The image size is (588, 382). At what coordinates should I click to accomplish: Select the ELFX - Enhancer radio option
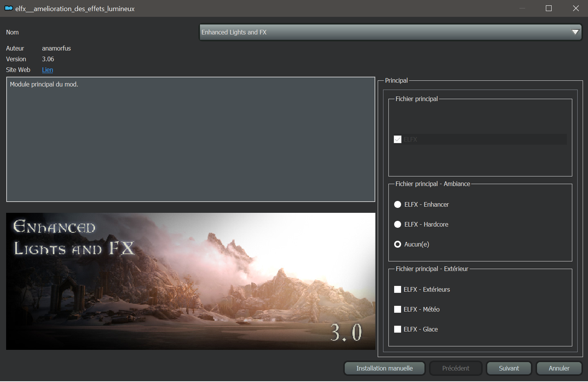click(x=398, y=204)
